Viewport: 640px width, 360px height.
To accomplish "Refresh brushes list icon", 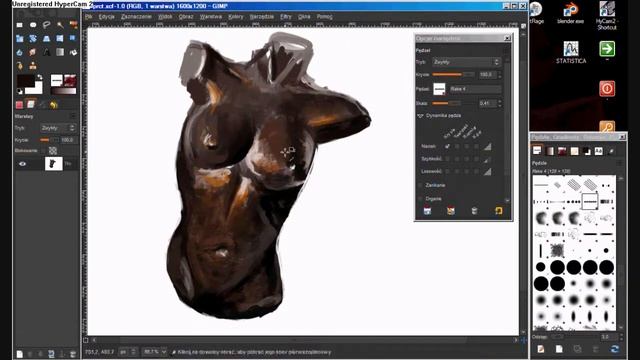I will tap(615, 349).
